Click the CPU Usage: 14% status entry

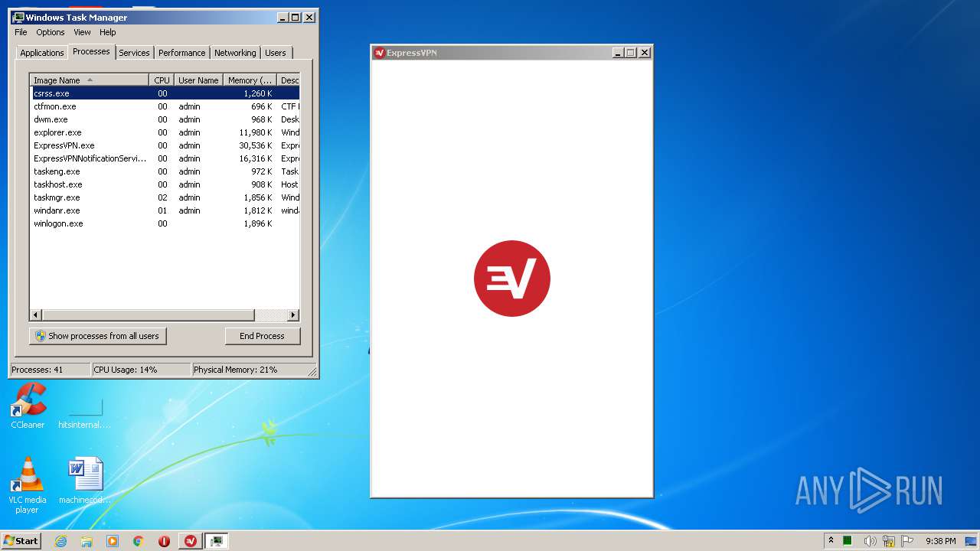pos(141,370)
